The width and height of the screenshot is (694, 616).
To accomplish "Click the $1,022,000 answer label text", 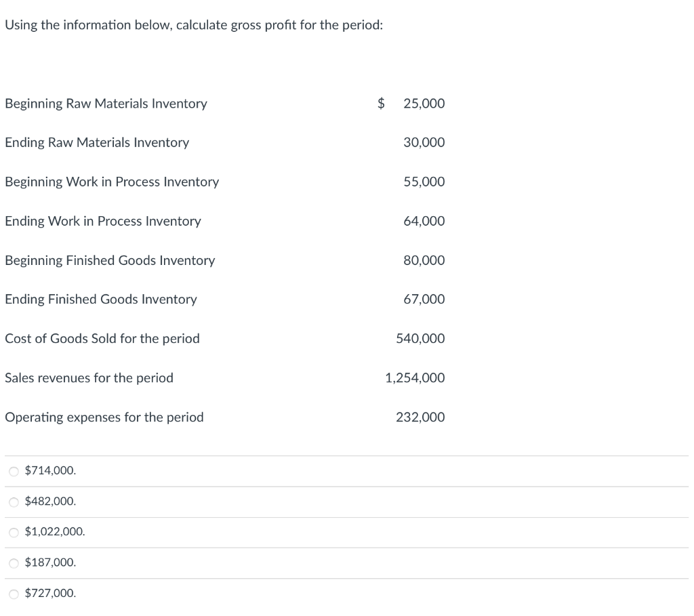I will 54,531.
